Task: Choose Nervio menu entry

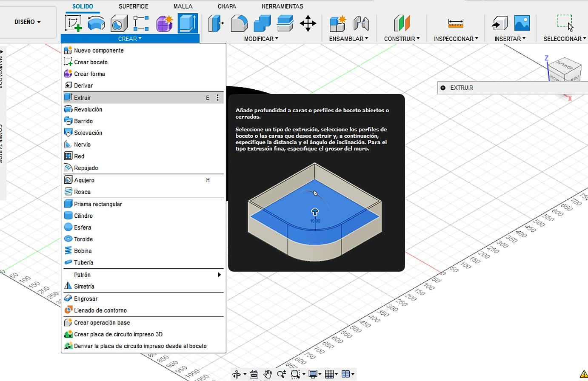Action: (143, 145)
